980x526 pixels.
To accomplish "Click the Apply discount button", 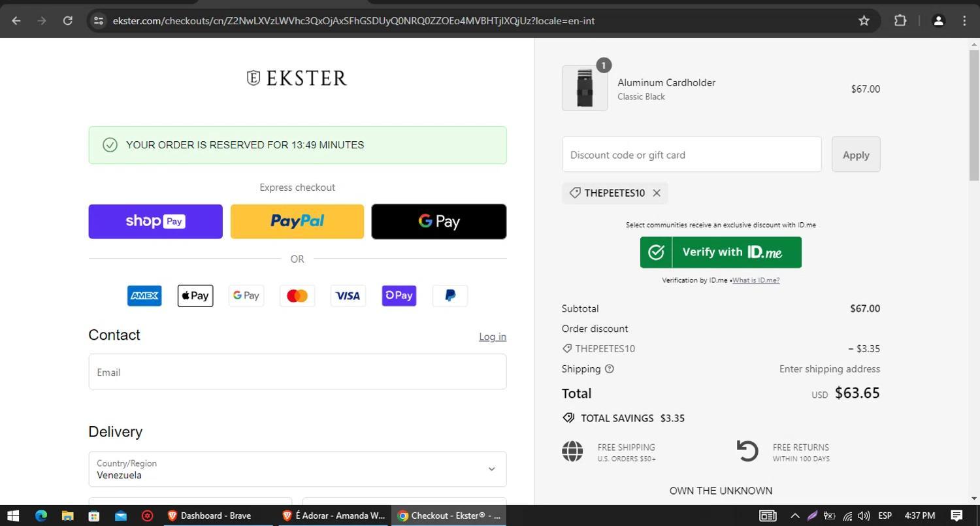I will point(856,155).
